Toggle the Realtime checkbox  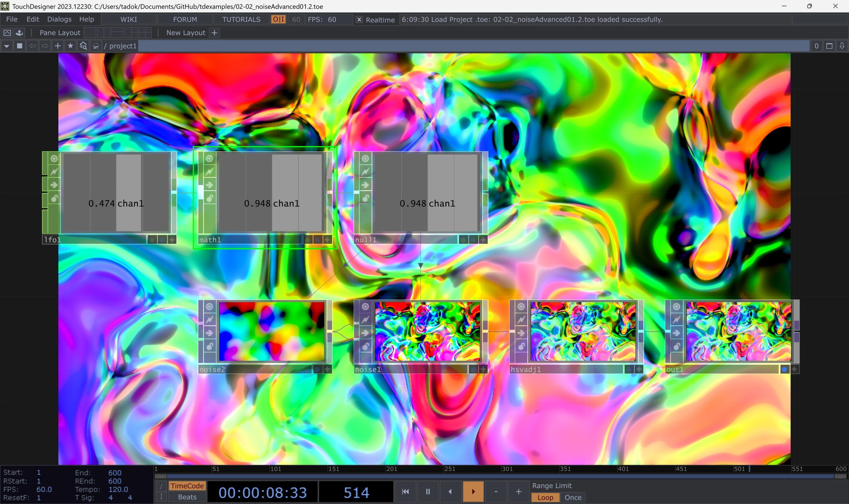(359, 20)
